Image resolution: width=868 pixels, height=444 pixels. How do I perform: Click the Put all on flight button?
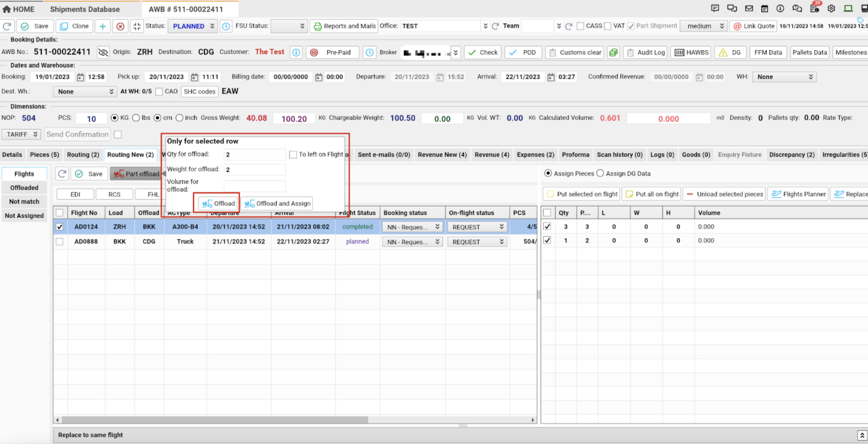click(652, 194)
